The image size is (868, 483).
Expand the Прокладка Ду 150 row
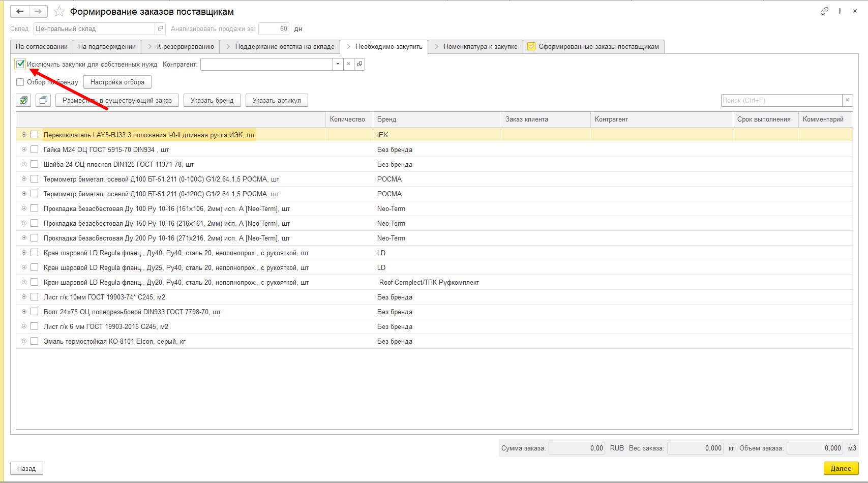tap(24, 223)
